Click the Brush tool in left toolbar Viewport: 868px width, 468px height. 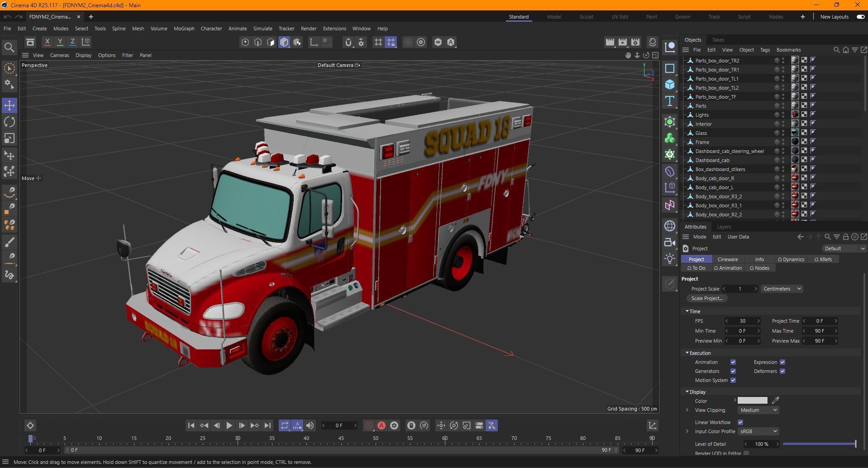[10, 242]
